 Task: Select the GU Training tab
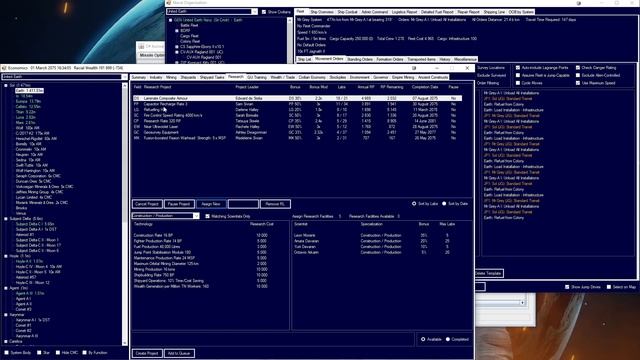[x=257, y=77]
